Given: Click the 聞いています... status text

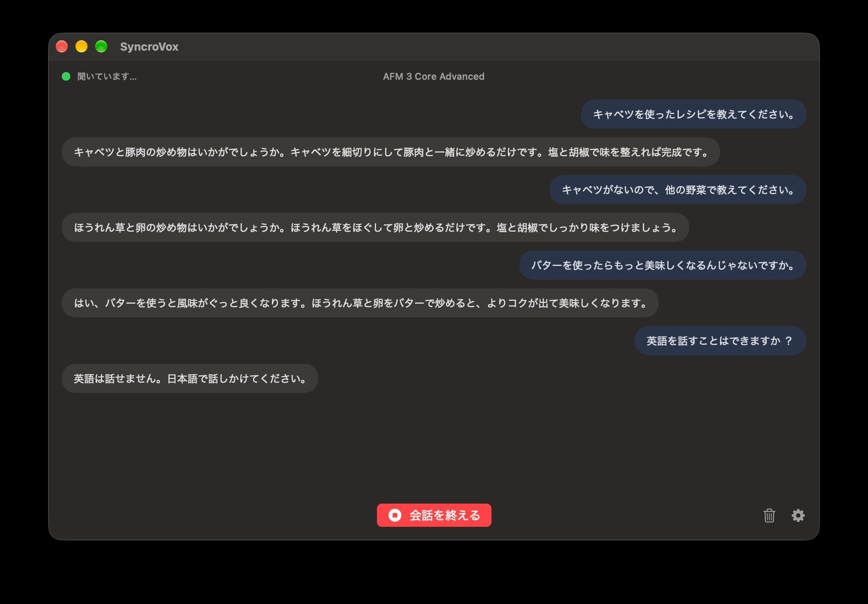Looking at the screenshot, I should coord(107,76).
